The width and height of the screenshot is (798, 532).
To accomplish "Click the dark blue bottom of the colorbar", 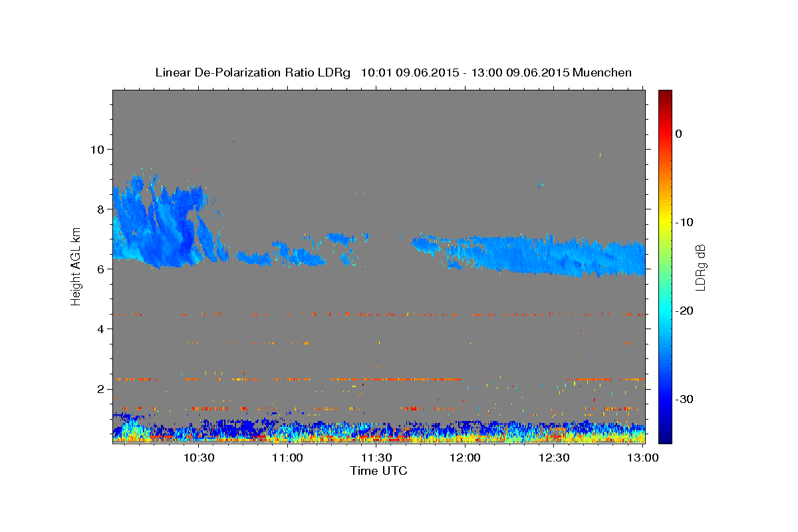I will tap(665, 436).
